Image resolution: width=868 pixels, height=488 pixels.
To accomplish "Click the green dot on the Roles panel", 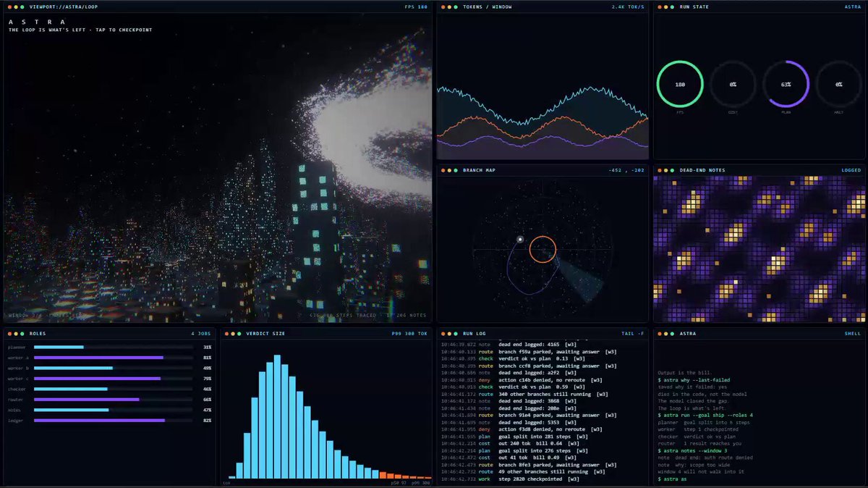I will coord(23,334).
